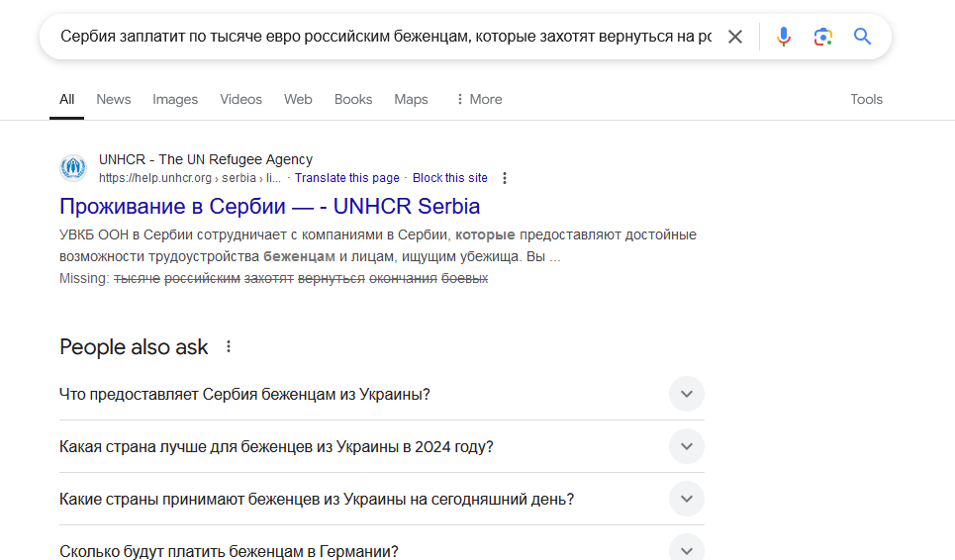Screen dimensions: 955x560
Task: Expand question Какая страна лучше для беженцев 2024
Action: coord(382,447)
